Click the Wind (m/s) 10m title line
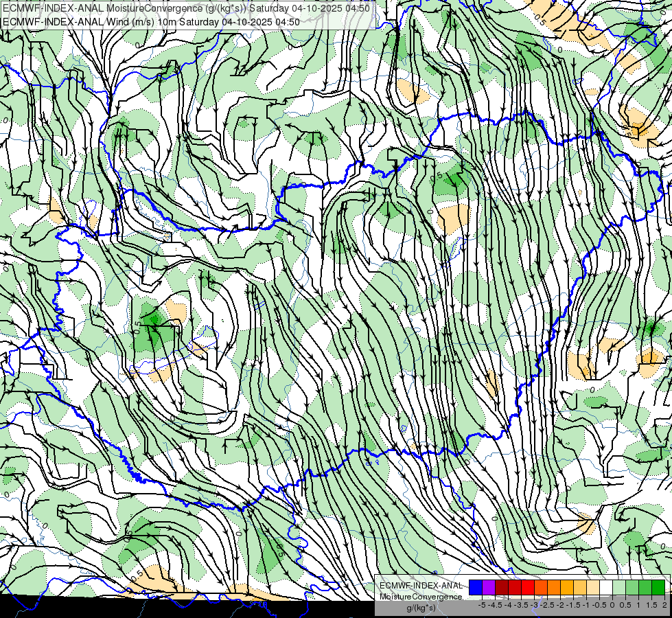Viewport: 672px width, 618px height. (x=151, y=21)
